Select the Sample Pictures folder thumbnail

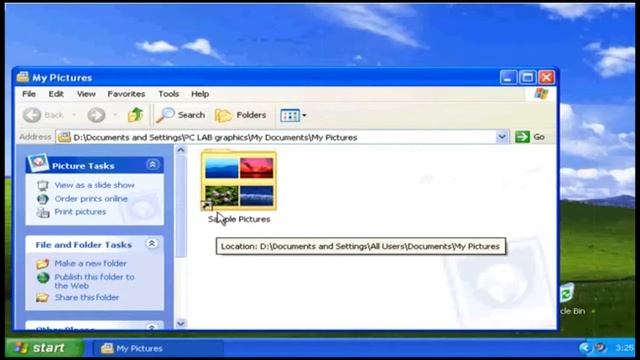[239, 181]
